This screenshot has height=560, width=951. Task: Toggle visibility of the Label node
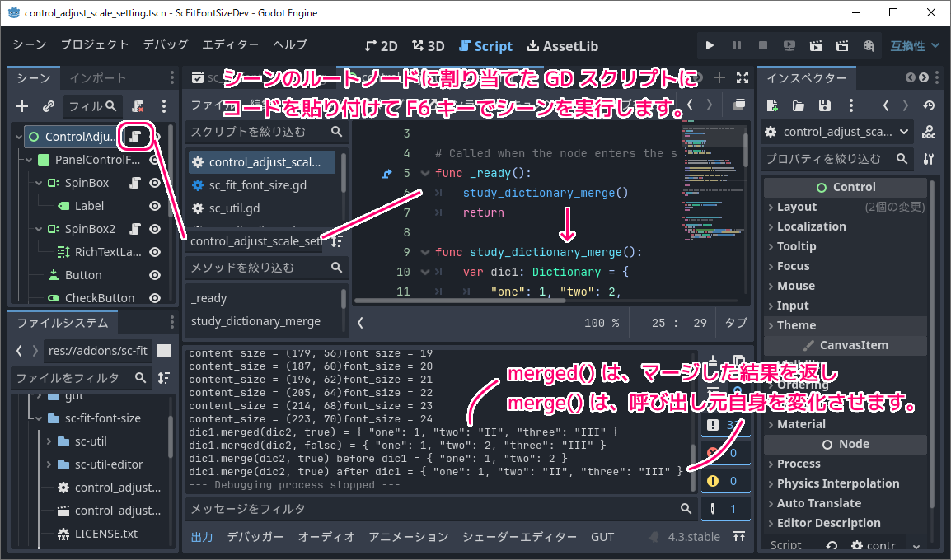(x=154, y=206)
